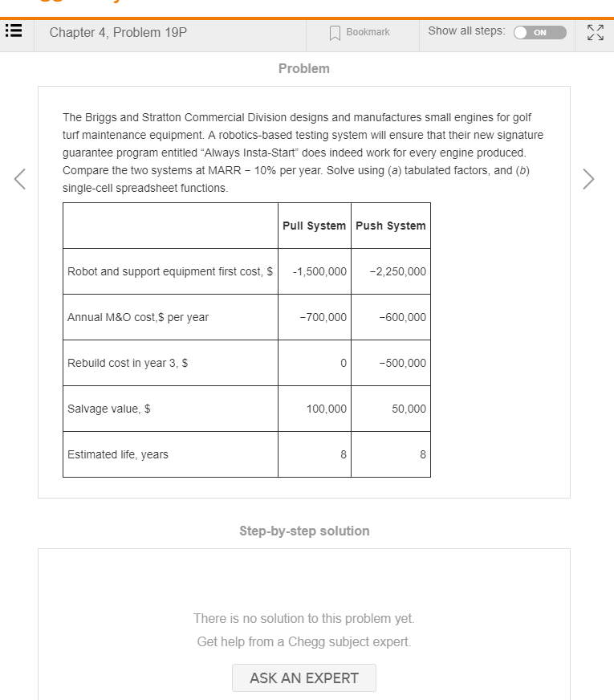Return to the previous problem with left arrow

click(19, 178)
